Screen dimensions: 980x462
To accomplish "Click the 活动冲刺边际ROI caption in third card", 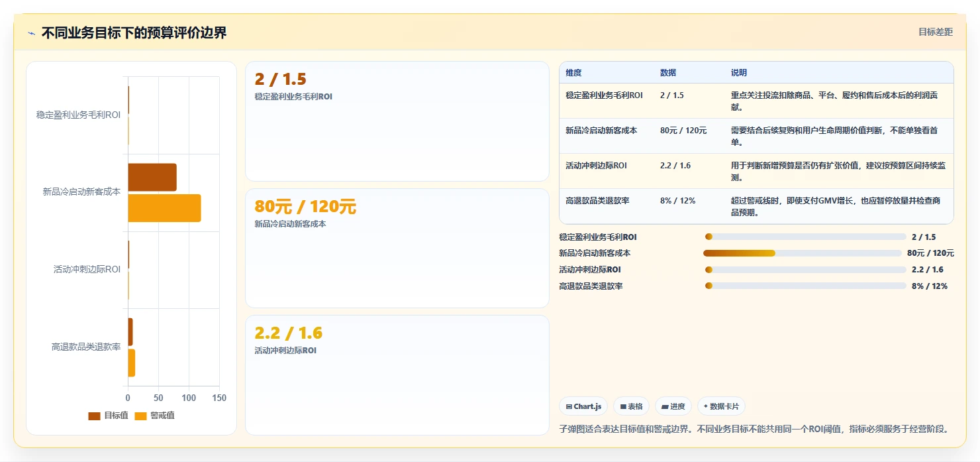I will pos(285,351).
